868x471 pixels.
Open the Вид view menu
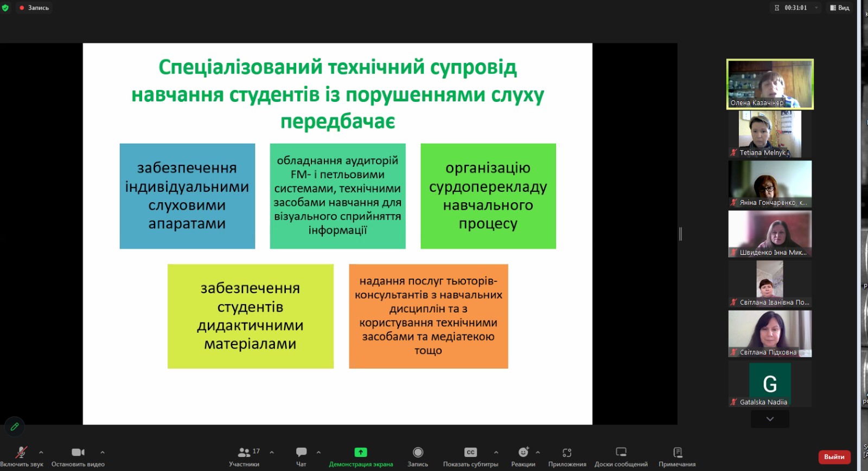point(839,8)
